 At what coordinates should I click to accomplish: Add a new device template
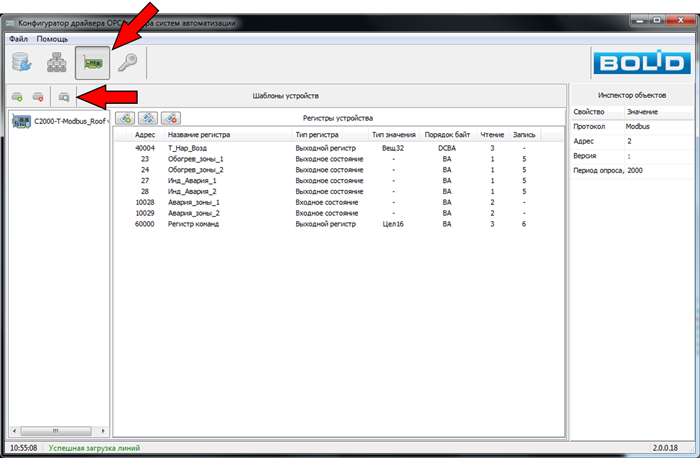18,97
